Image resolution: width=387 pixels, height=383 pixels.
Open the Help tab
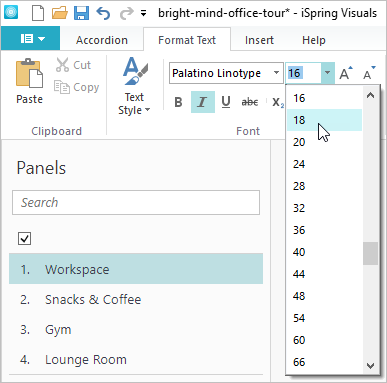pos(314,40)
